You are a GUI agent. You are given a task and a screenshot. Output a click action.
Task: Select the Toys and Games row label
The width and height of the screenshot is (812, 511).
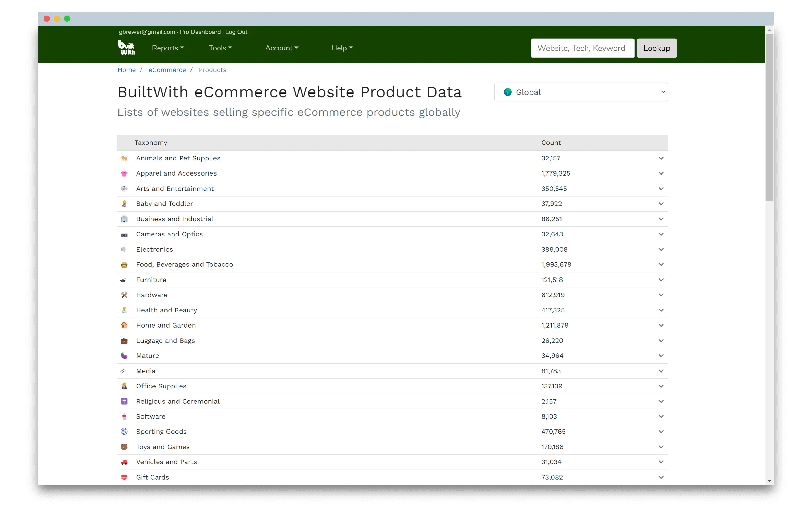[163, 447]
